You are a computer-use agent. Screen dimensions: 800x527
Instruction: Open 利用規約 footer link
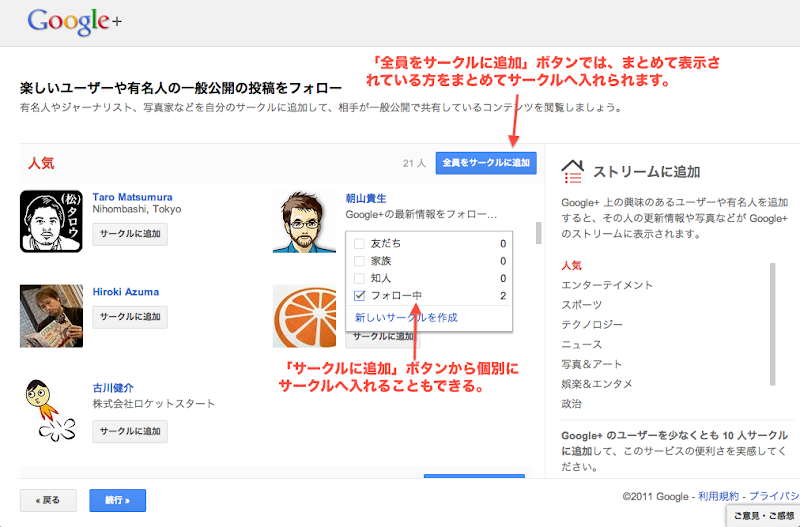click(718, 496)
